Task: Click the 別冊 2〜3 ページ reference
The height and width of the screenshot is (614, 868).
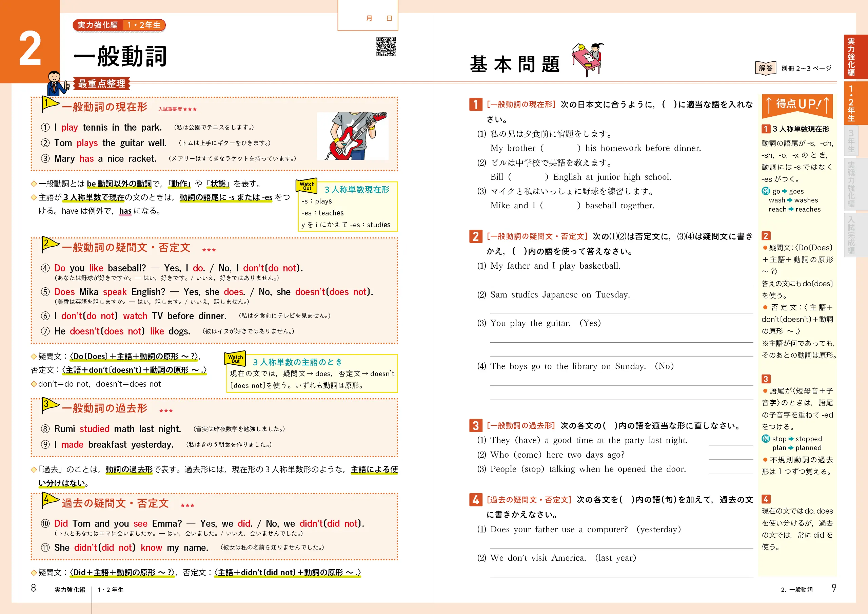Action: (806, 69)
